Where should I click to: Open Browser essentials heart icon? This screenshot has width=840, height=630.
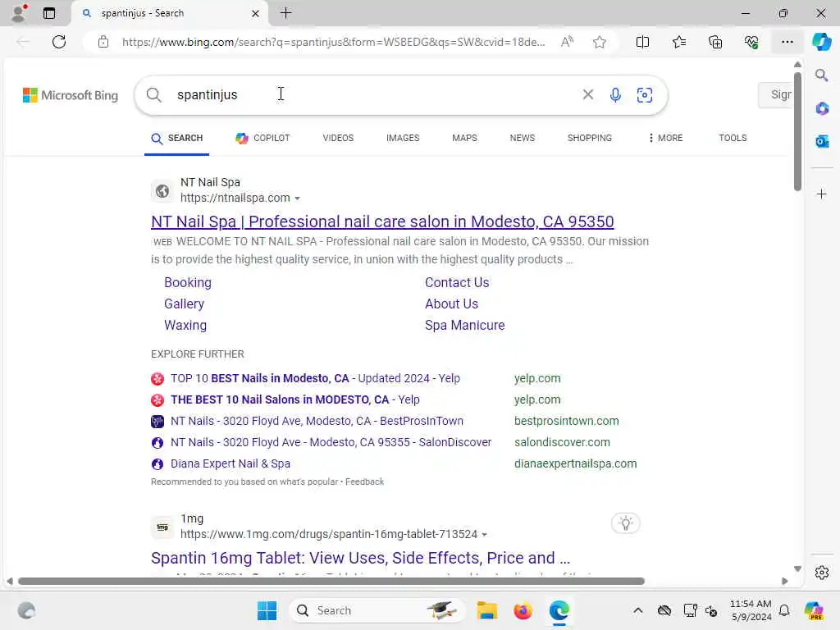coord(751,42)
